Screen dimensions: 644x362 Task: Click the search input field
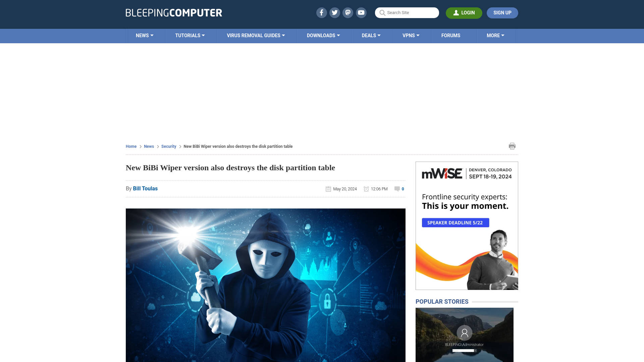[x=407, y=12]
